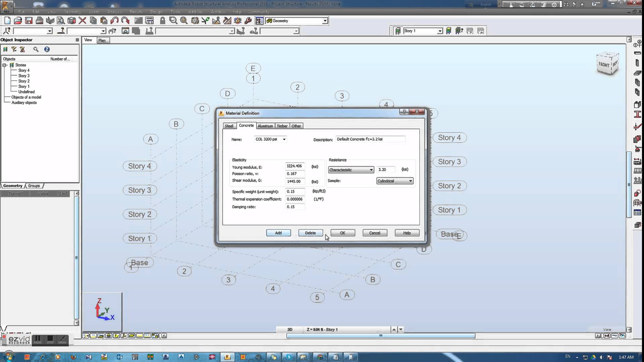Click the Young modulus E input field
Screen dimensions: 644x362
[x=295, y=166]
